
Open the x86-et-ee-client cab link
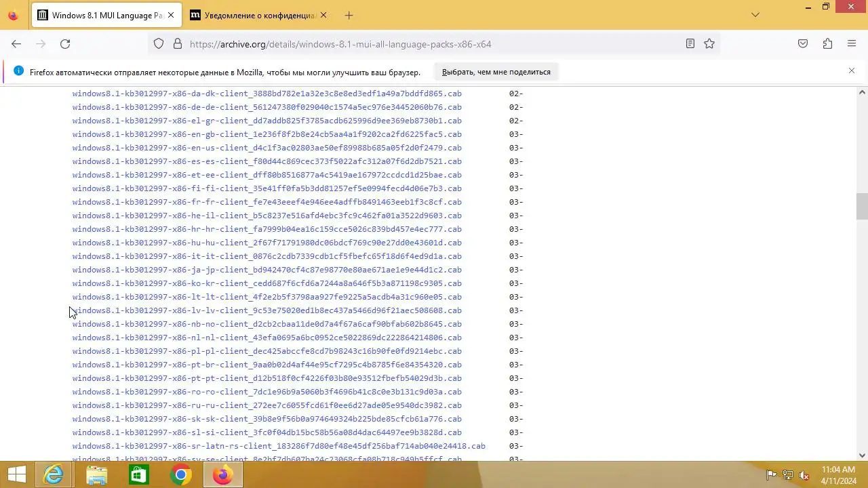pyautogui.click(x=267, y=175)
